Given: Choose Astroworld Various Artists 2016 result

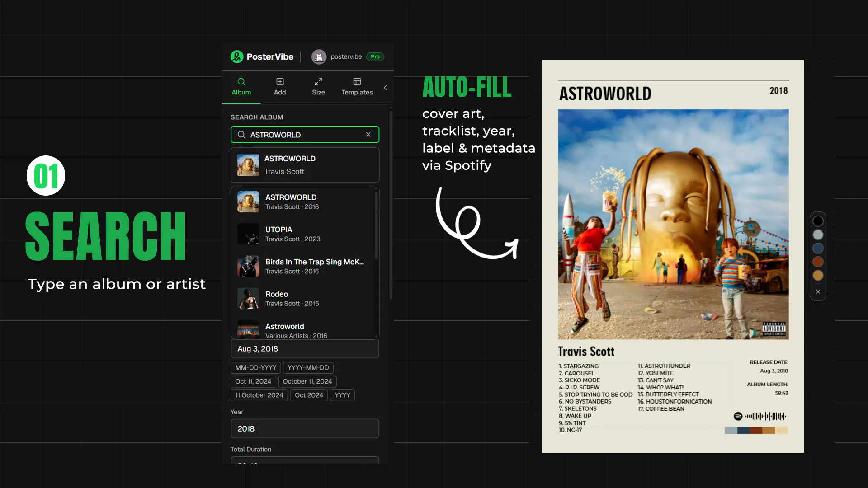Looking at the screenshot, I should click(303, 329).
